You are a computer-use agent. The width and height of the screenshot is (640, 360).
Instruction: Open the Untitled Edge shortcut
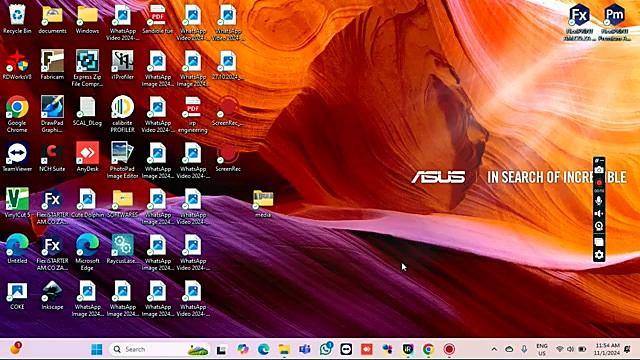pyautogui.click(x=17, y=249)
